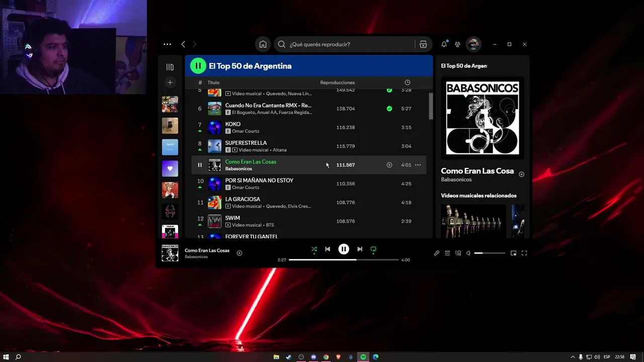Open Babasonicos artist in Now Playing panel
This screenshot has height=362, width=644.
point(456,179)
